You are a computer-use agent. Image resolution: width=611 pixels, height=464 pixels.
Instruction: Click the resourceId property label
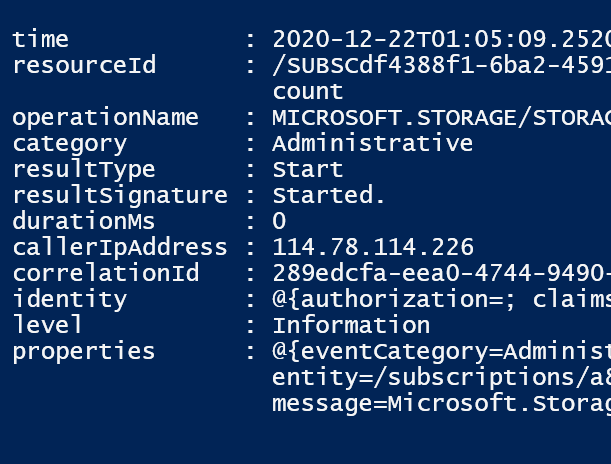(x=84, y=66)
